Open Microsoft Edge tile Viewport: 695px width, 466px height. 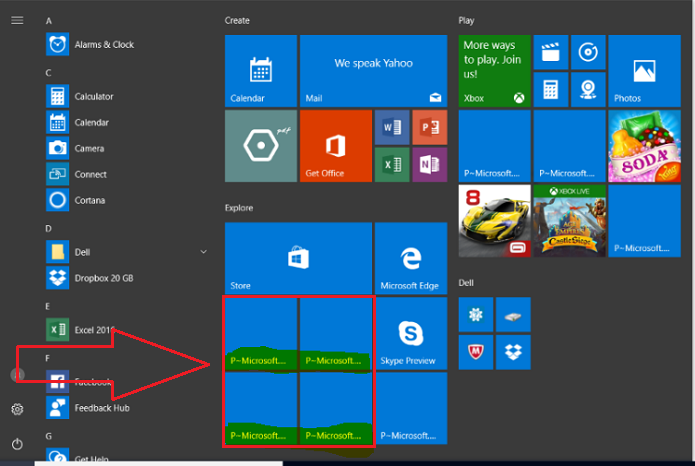point(411,258)
